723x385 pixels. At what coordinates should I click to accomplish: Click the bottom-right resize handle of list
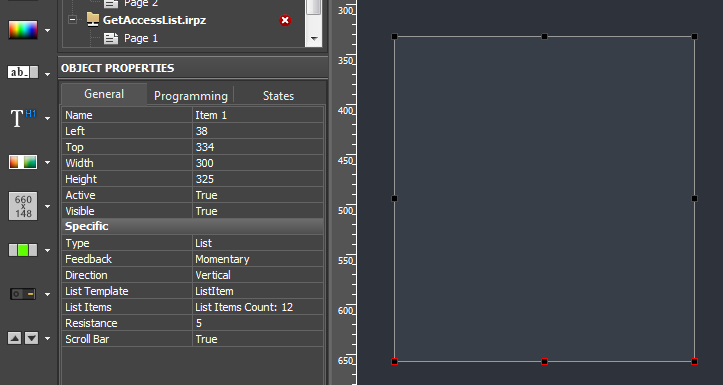pos(694,361)
